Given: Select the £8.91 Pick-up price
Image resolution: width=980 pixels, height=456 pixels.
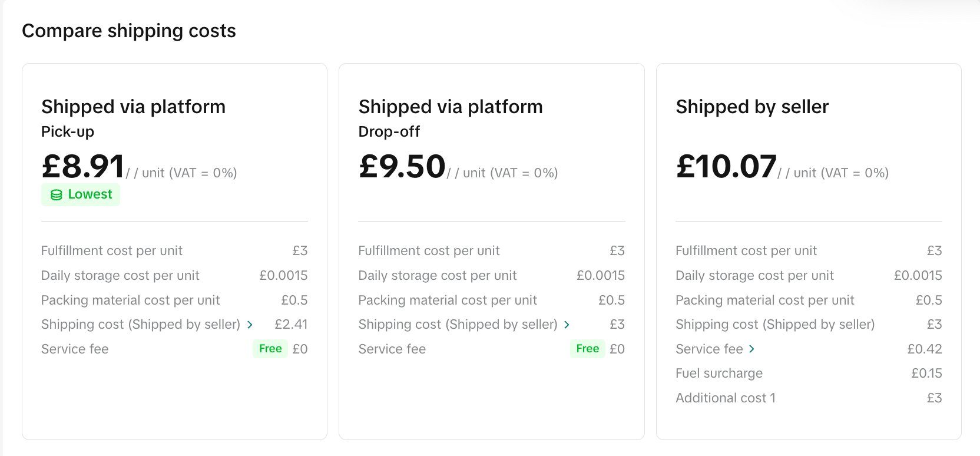Looking at the screenshot, I should click(83, 166).
